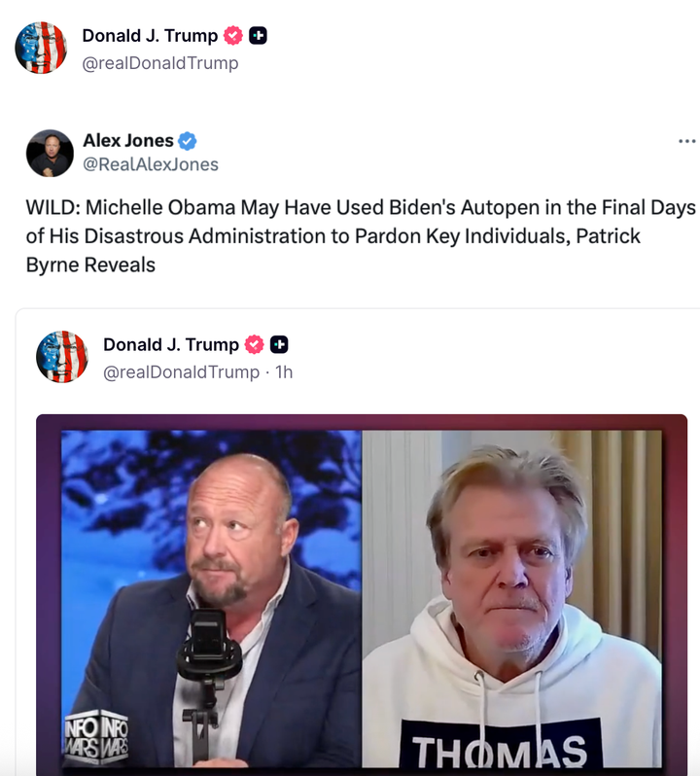
Task: Click the WILD: Michelle Obama post text
Action: click(x=360, y=236)
